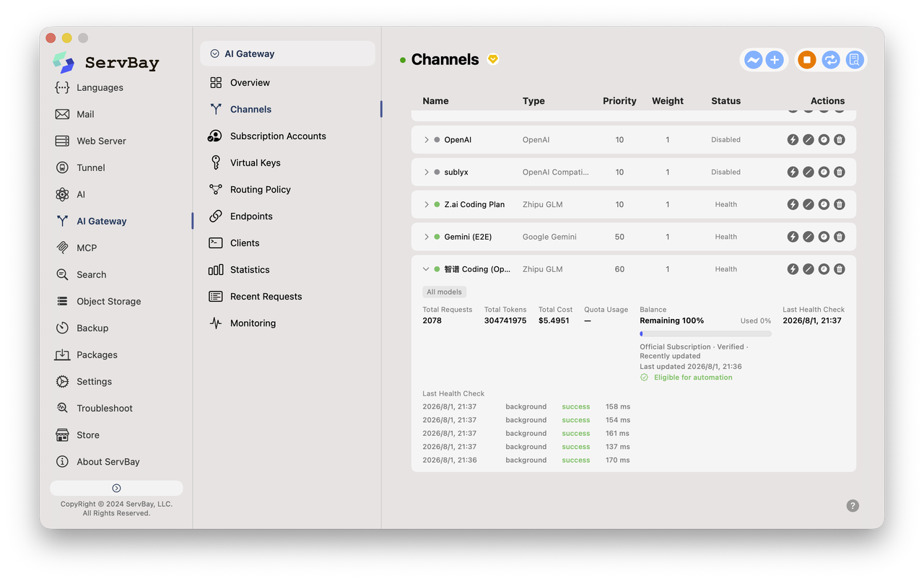Viewport: 924px width, 581px height.
Task: Expand the sublyx channel row
Action: pyautogui.click(x=427, y=172)
